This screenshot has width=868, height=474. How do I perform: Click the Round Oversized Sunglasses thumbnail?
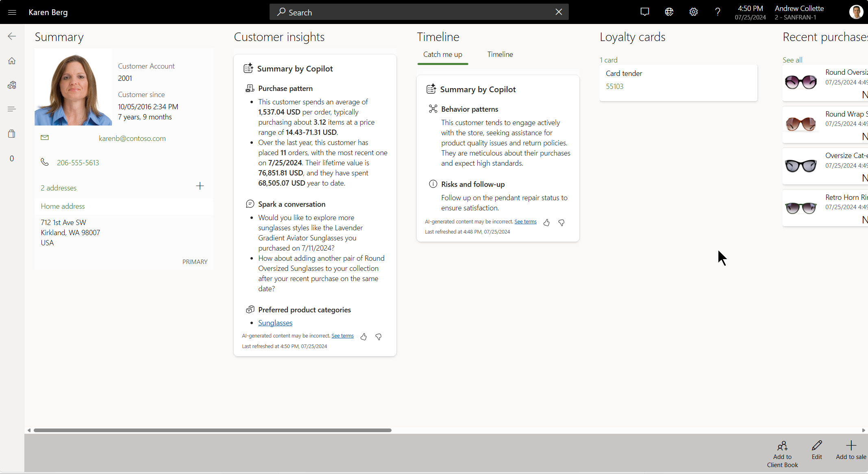(801, 82)
